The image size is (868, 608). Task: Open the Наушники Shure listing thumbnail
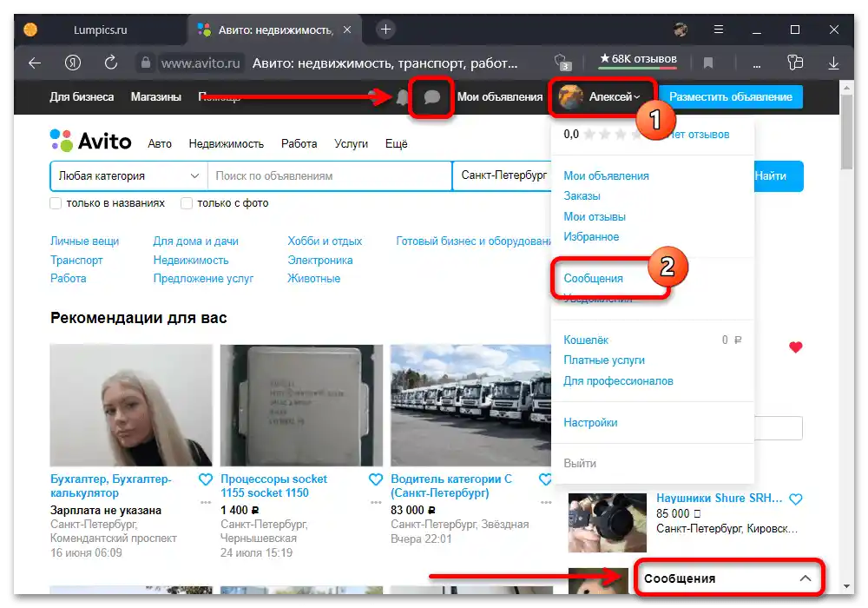[608, 523]
